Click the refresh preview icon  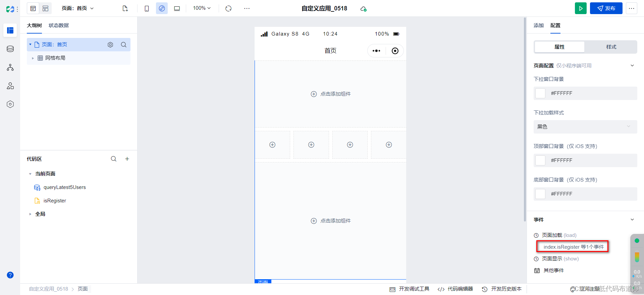tap(228, 8)
